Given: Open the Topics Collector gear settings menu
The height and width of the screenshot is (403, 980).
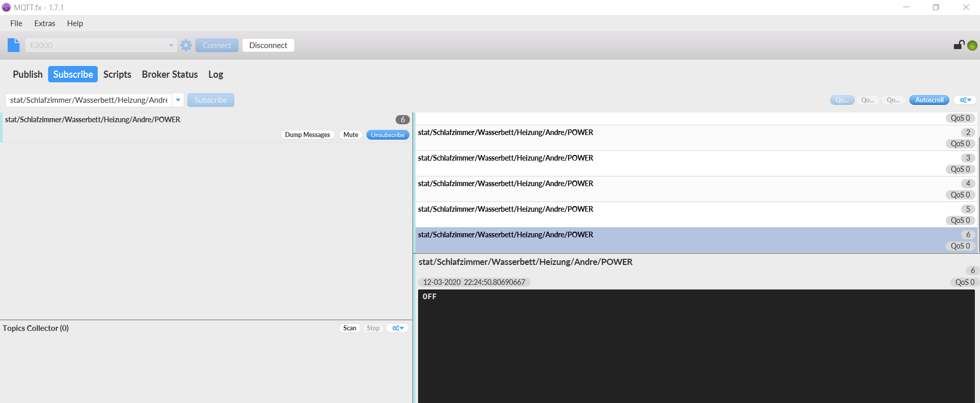Looking at the screenshot, I should [397, 328].
